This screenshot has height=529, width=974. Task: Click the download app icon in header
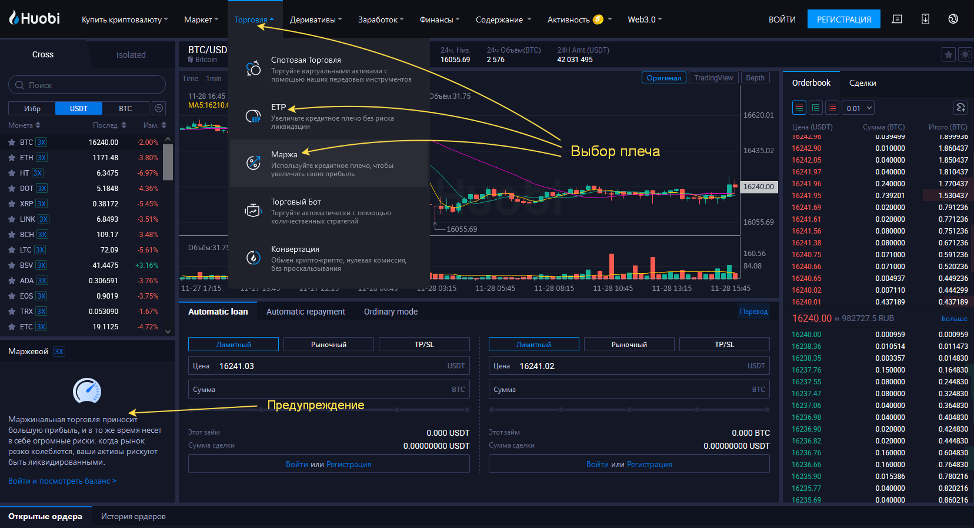[924, 19]
